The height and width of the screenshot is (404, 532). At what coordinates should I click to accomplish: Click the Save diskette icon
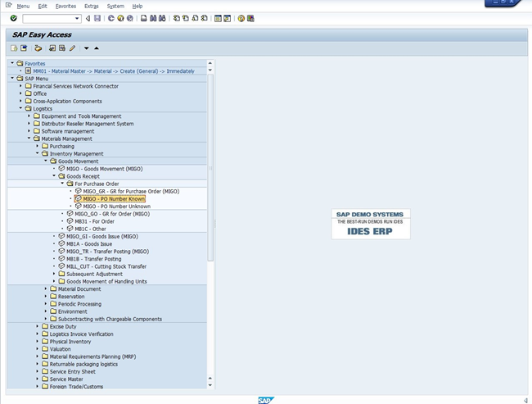(x=97, y=18)
